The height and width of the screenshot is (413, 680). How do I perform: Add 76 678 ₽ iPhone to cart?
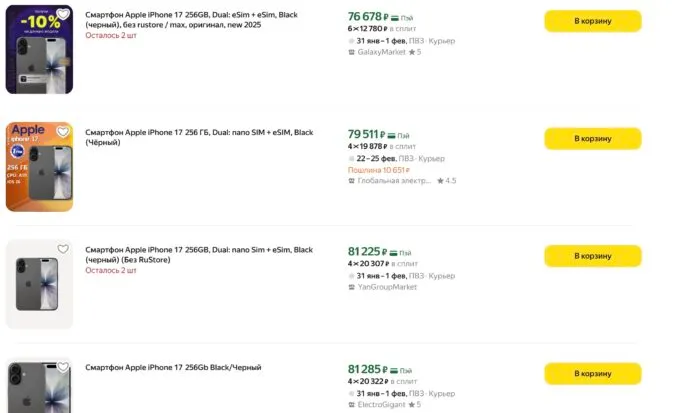592,21
